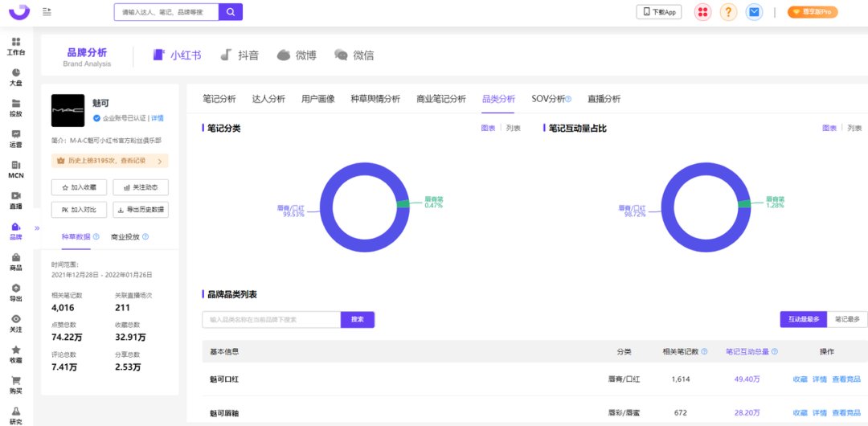Sort the list by 互动量最多
Screen dimensions: 868x426
803,320
